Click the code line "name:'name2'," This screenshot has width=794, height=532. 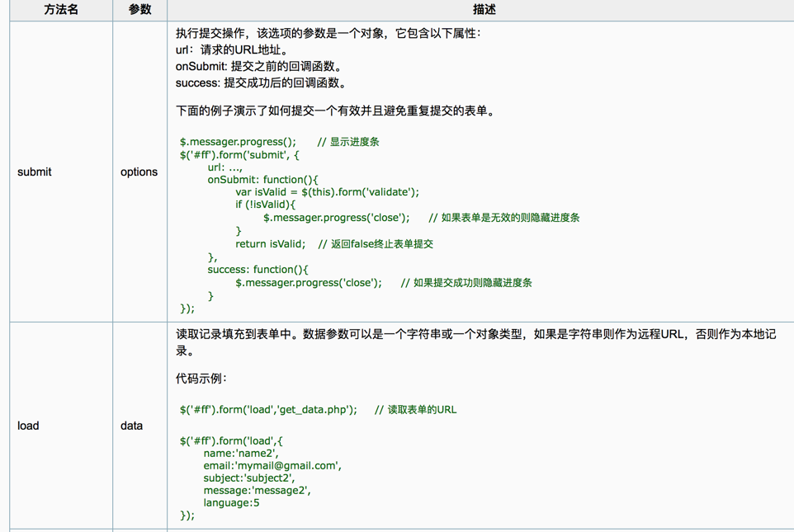pos(241,454)
